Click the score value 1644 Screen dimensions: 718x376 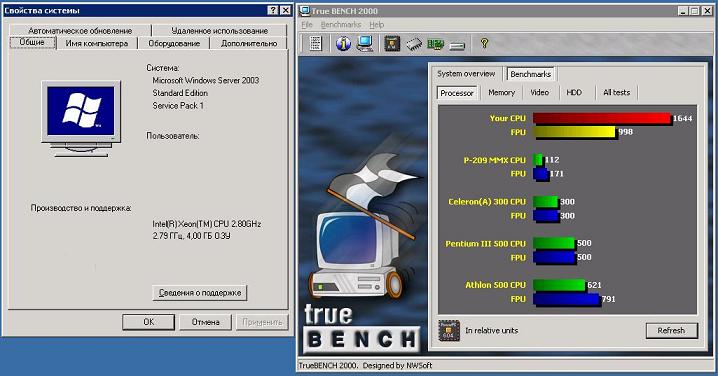[x=682, y=119]
